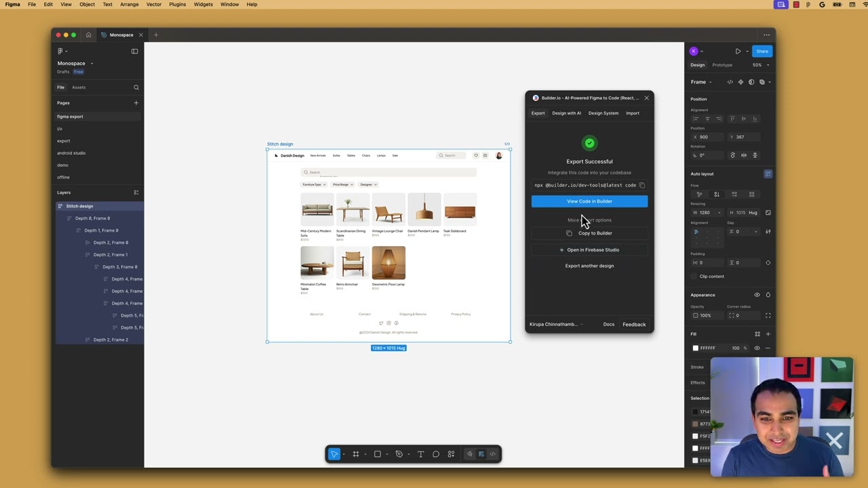This screenshot has width=868, height=488.
Task: Toggle the left sidebar panel
Action: tap(134, 52)
